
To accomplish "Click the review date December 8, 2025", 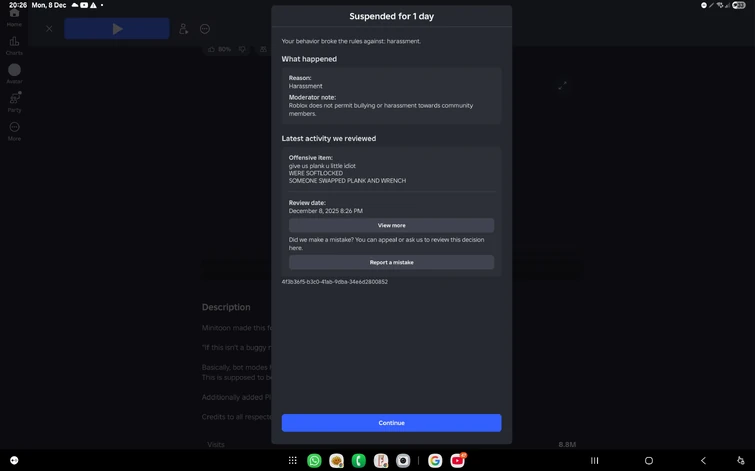I will [325, 211].
